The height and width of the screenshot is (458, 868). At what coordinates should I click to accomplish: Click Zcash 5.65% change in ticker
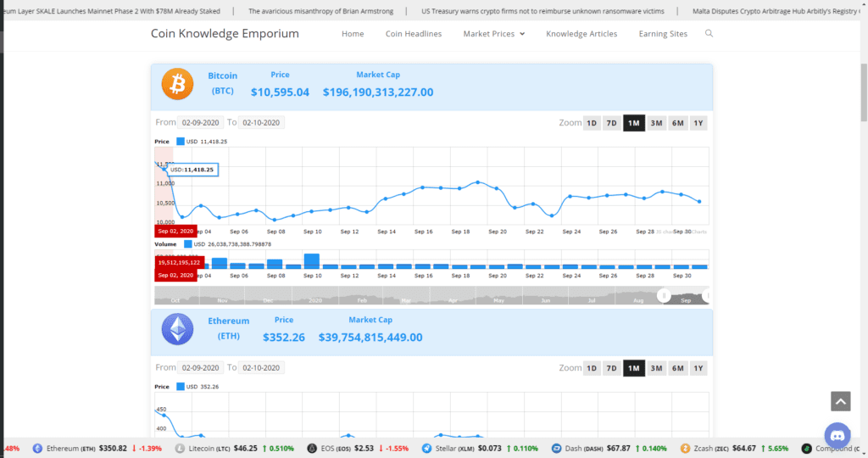click(775, 449)
